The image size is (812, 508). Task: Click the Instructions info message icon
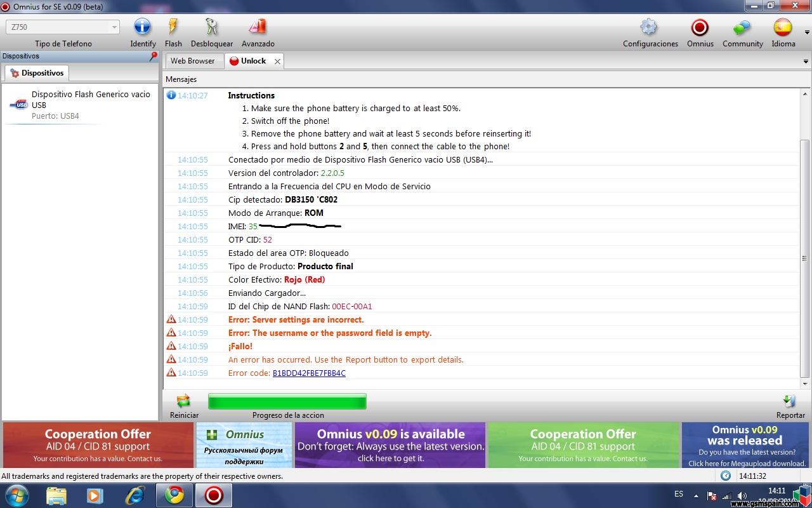click(171, 95)
